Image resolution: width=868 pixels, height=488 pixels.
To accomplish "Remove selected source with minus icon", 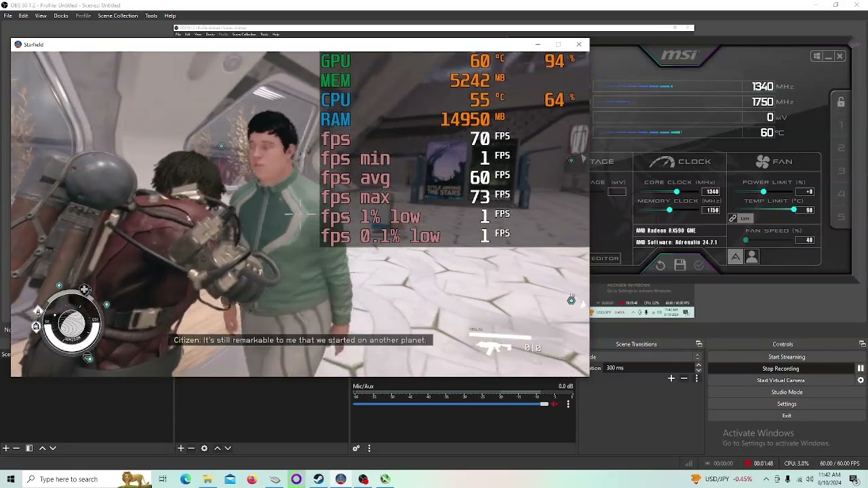I will (191, 448).
